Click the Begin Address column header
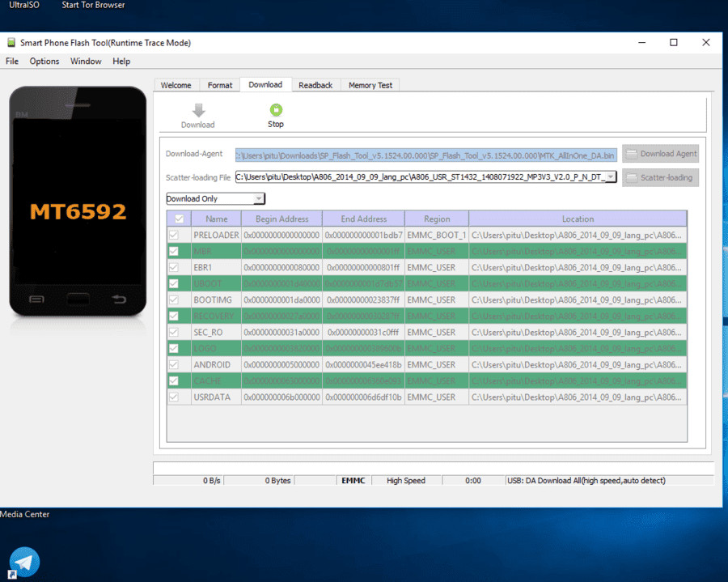Viewport: 728px width, 582px height. [281, 219]
